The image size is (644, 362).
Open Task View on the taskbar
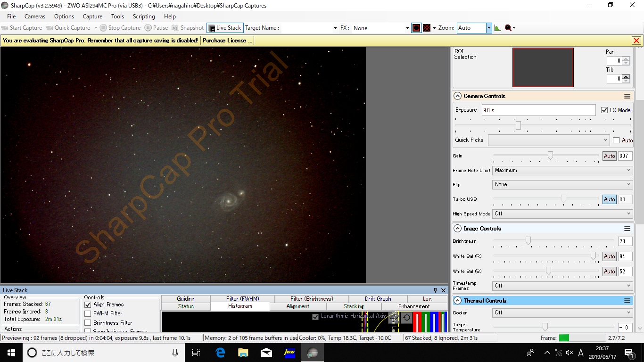tap(196, 352)
